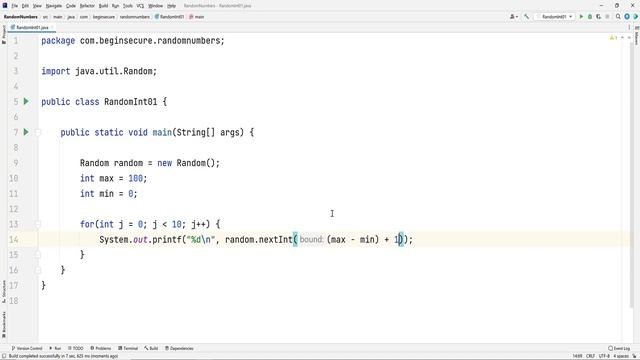Viewport: 640px width, 360px height.
Task: Close the RandomInt01.java editor tab
Action: point(52,27)
